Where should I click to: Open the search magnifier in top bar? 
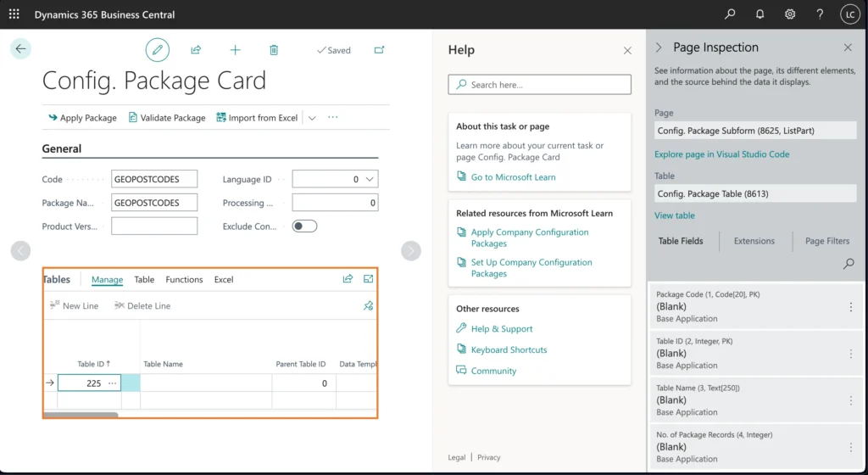click(730, 14)
